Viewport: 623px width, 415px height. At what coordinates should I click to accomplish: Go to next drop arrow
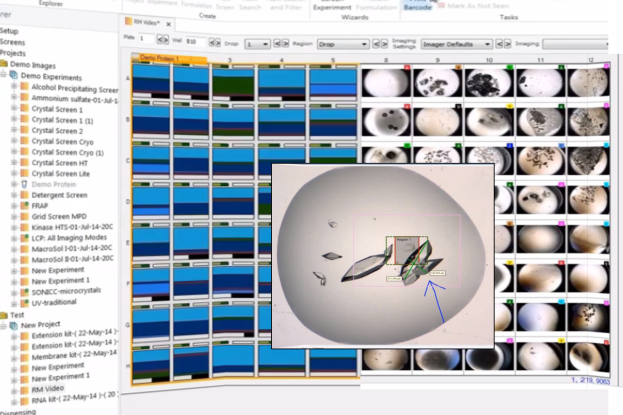coord(285,43)
